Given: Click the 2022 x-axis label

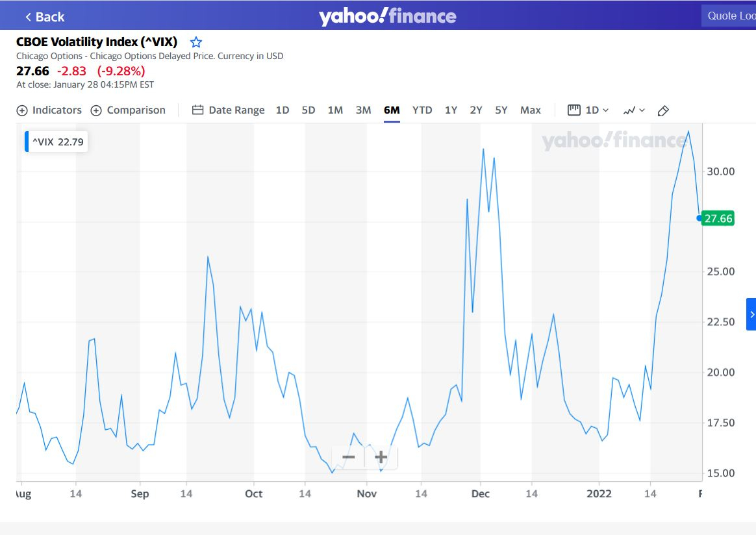Looking at the screenshot, I should point(599,494).
